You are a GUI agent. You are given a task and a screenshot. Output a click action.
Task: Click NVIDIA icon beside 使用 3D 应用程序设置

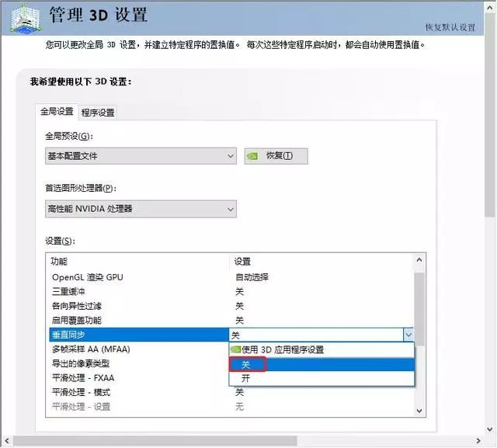click(x=235, y=349)
